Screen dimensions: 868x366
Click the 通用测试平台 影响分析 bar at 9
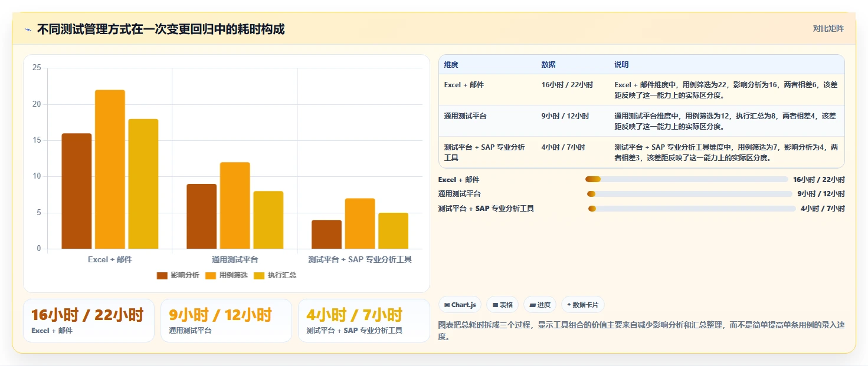(202, 216)
